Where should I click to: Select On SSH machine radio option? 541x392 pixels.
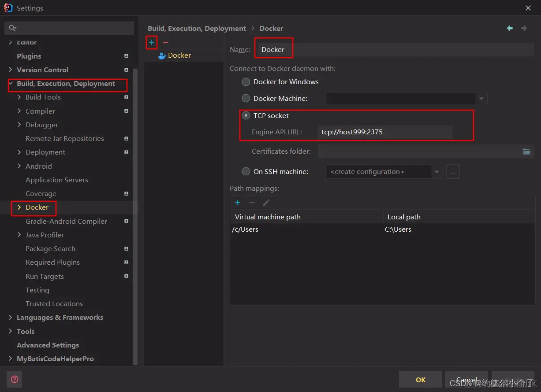246,172
